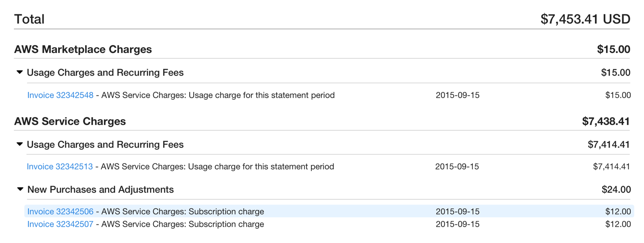Collapse the AWS Service Charges Usage Charges triangle
This screenshot has height=243, width=644.
coord(19,144)
